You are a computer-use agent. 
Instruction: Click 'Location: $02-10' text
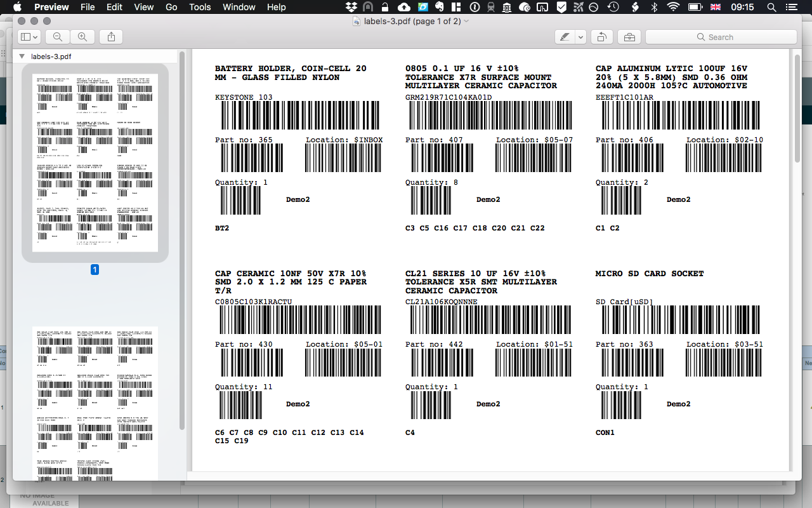(x=725, y=140)
